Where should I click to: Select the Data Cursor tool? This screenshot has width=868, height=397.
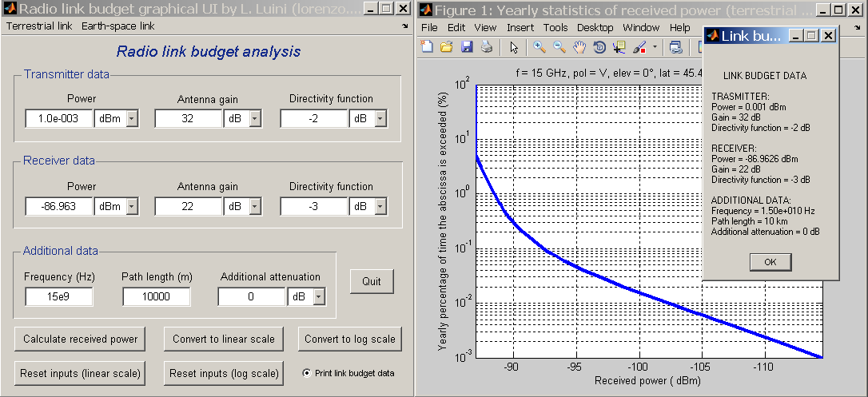tap(619, 47)
